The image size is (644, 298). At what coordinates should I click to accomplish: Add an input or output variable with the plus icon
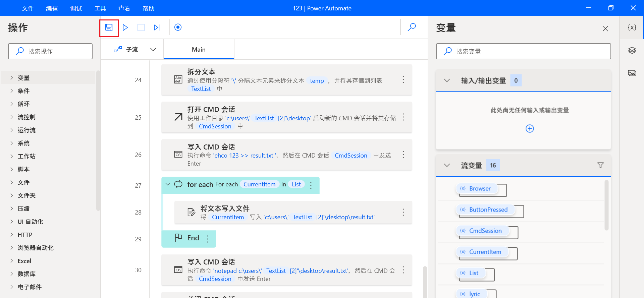[x=530, y=129]
